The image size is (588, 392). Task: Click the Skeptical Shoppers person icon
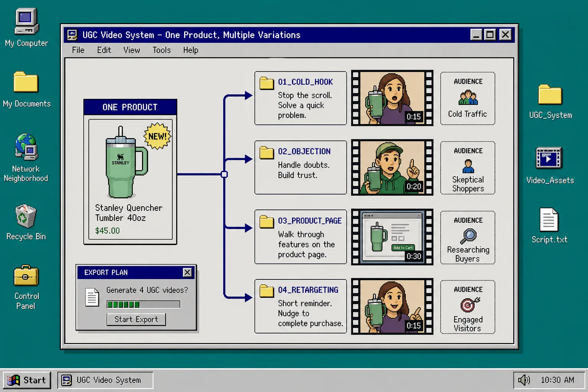click(x=468, y=167)
